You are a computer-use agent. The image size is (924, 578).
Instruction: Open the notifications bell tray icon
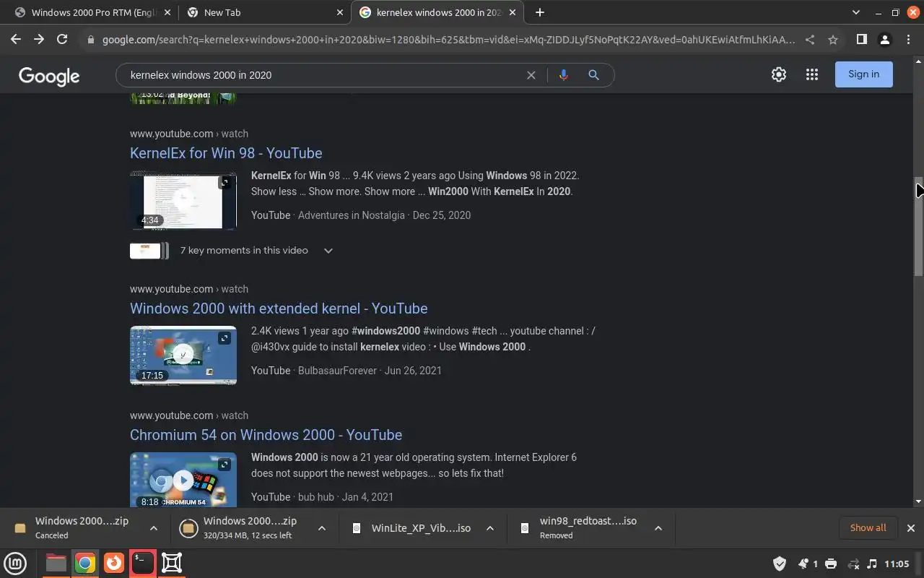pos(803,564)
